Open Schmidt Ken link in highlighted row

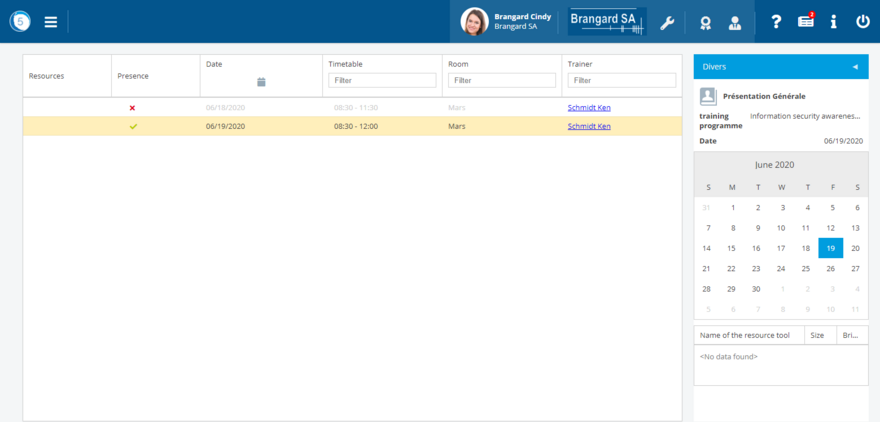[x=589, y=126]
